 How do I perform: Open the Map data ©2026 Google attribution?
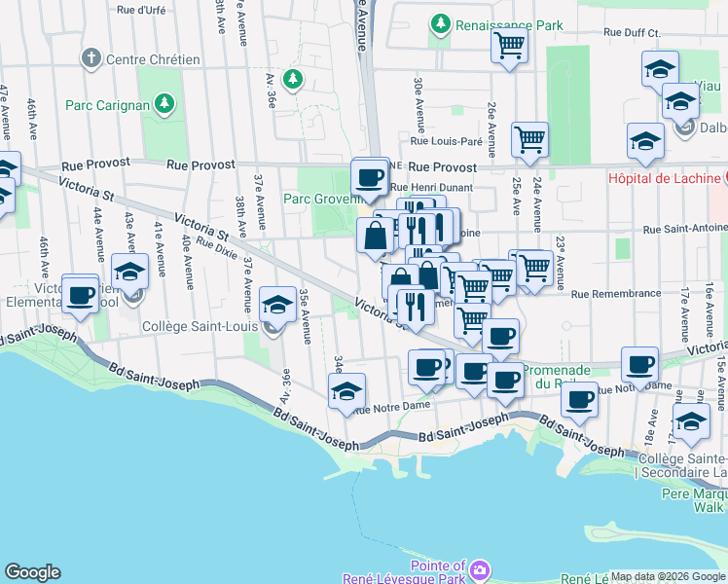(x=668, y=576)
